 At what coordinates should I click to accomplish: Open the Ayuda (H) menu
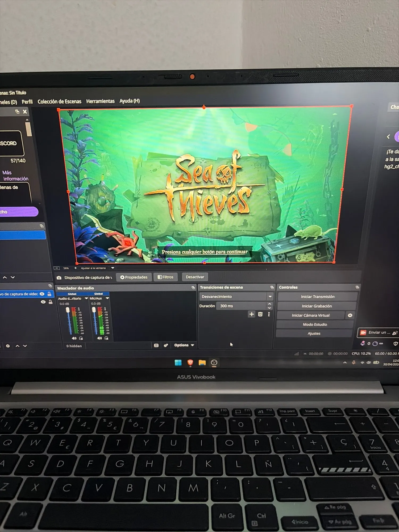pyautogui.click(x=130, y=101)
